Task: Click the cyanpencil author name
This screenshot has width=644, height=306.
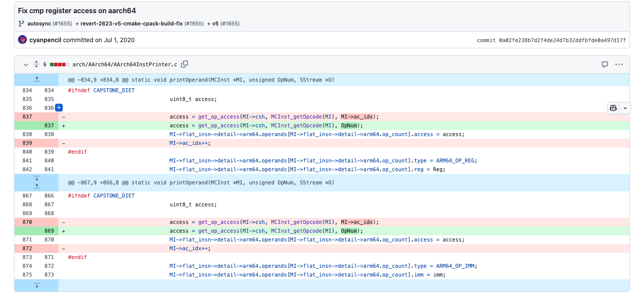Action: (46, 40)
